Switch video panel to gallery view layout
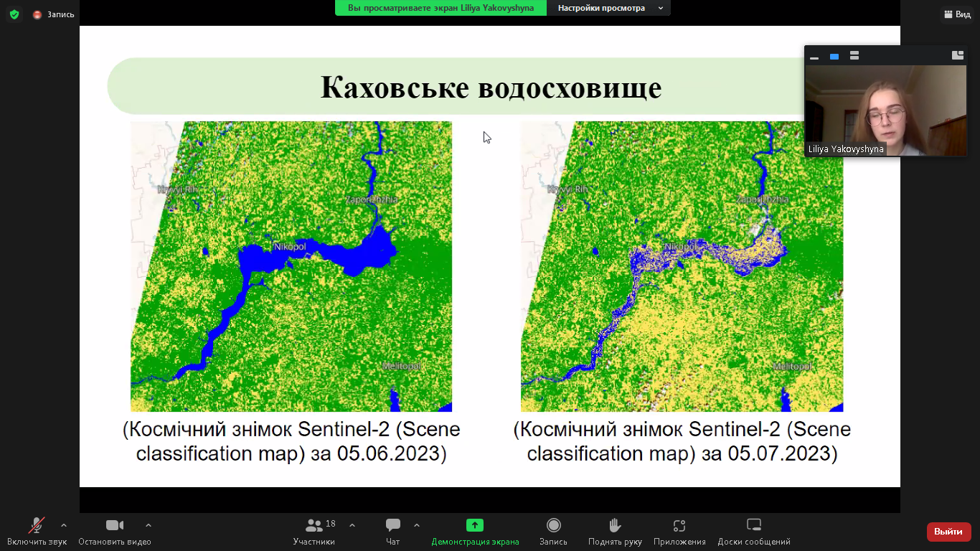 854,56
